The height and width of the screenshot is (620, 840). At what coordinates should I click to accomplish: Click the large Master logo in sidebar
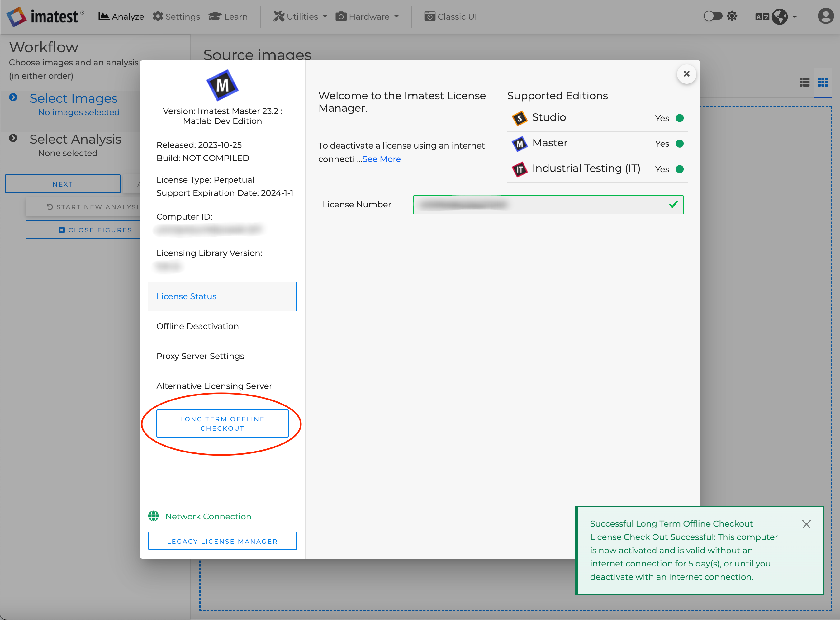coord(223,85)
